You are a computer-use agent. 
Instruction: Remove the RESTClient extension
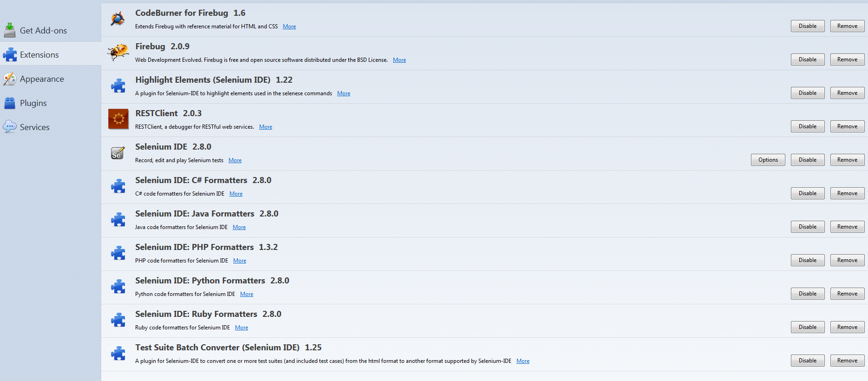point(847,126)
